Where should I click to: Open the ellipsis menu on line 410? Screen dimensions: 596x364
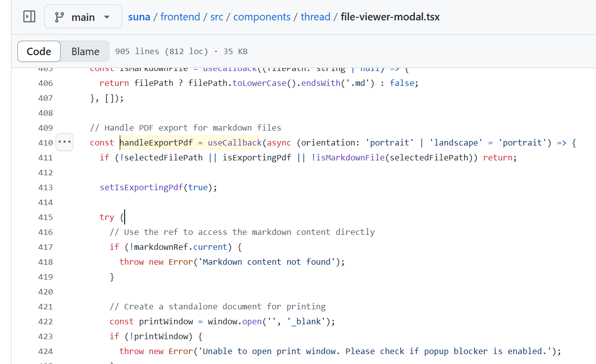pos(65,142)
